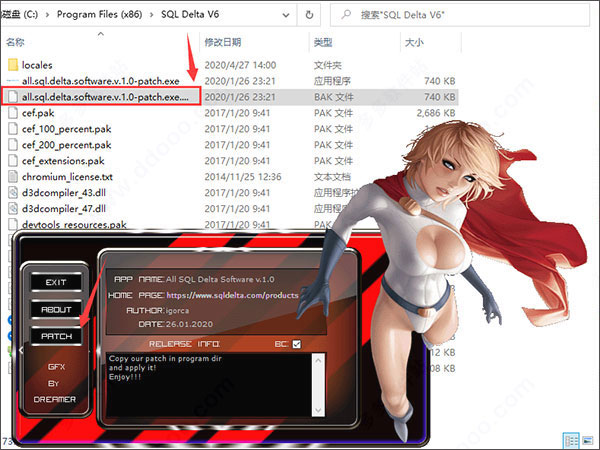Click the d3dcompiler_47.dll file icon
600x450 pixels.
(13, 209)
